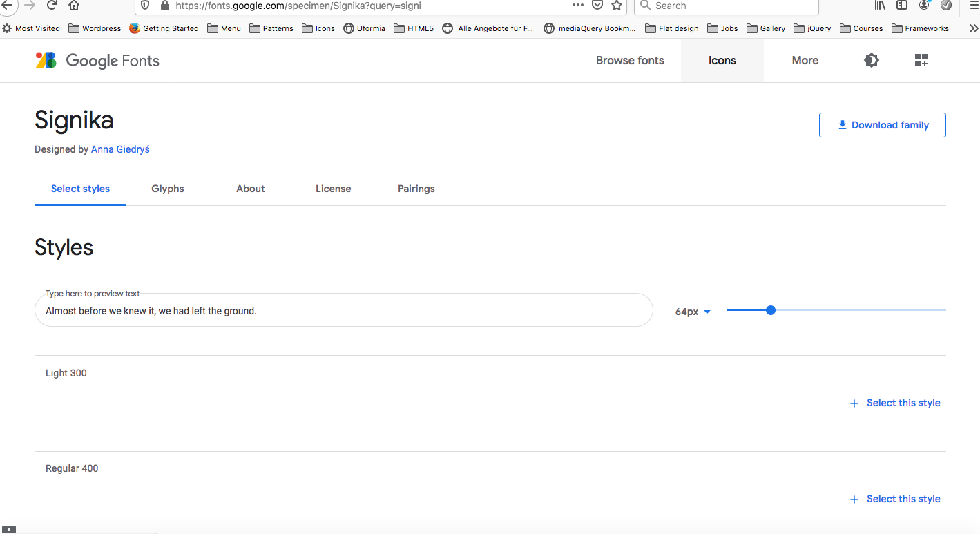Open the Wordpress bookmark folder
The width and height of the screenshot is (980, 534).
(95, 28)
